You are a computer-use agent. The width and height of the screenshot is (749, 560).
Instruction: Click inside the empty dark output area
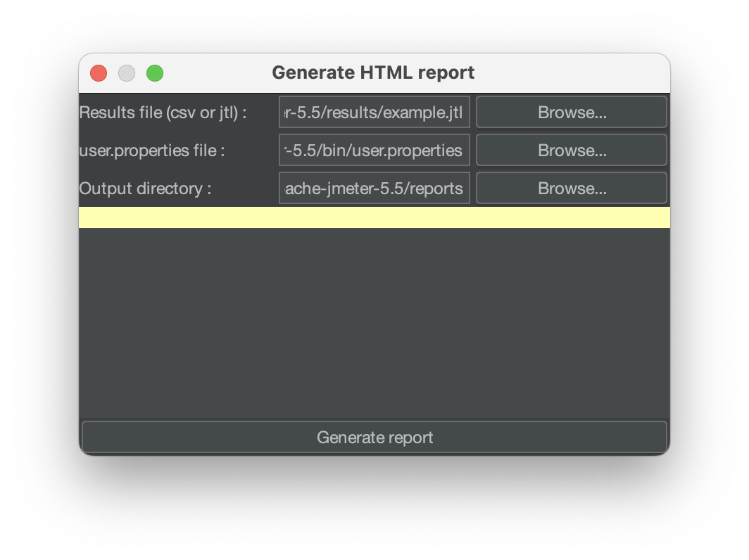pyautogui.click(x=374, y=324)
